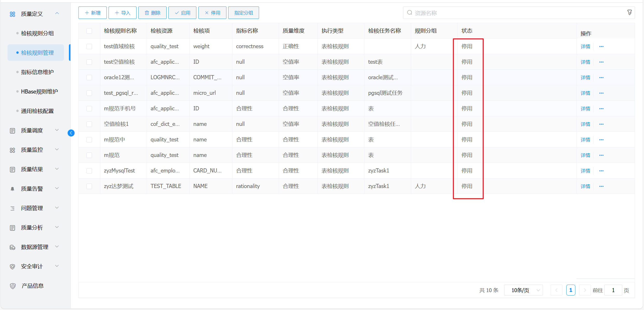This screenshot has height=310, width=644.
Task: Open 详情 link for m规范手机号 row
Action: [x=585, y=109]
